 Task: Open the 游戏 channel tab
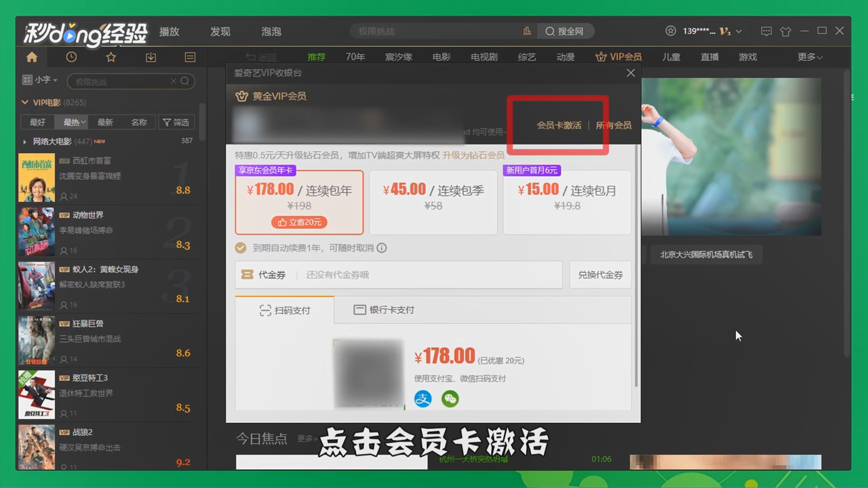[748, 57]
